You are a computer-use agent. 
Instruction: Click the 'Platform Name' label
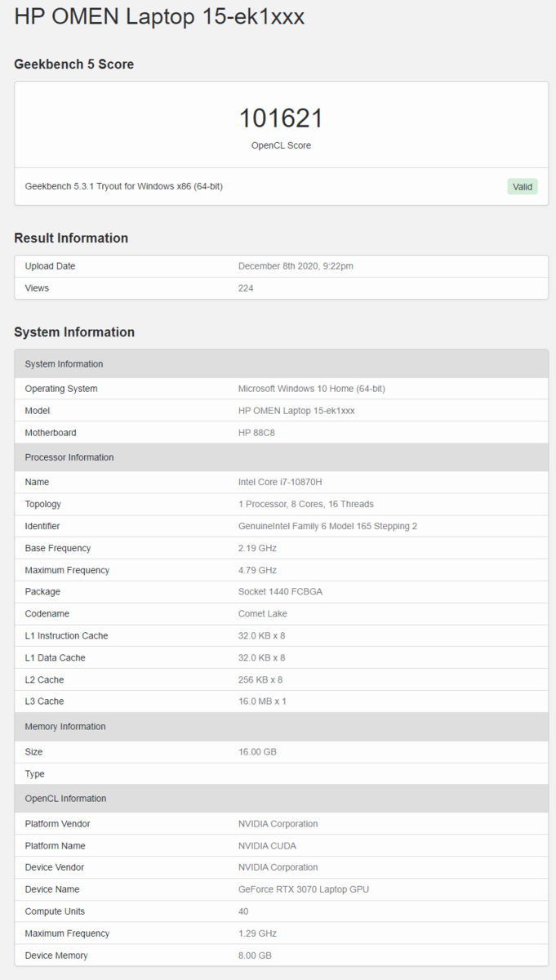(x=55, y=845)
